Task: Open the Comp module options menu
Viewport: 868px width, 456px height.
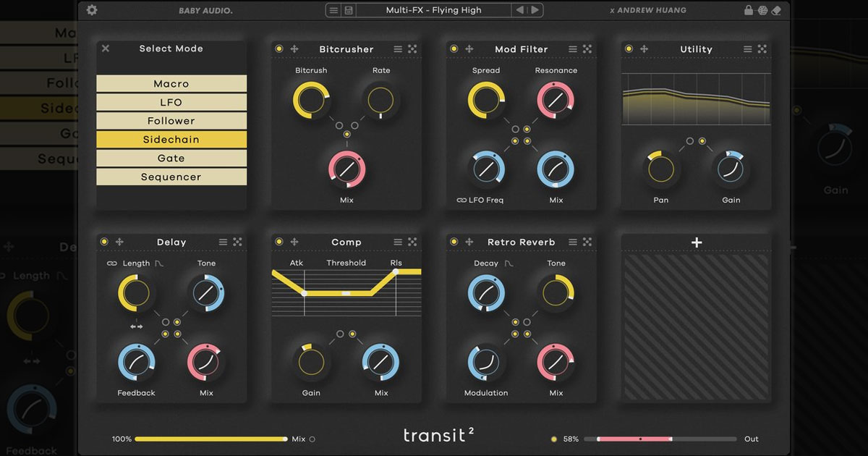Action: pyautogui.click(x=397, y=242)
